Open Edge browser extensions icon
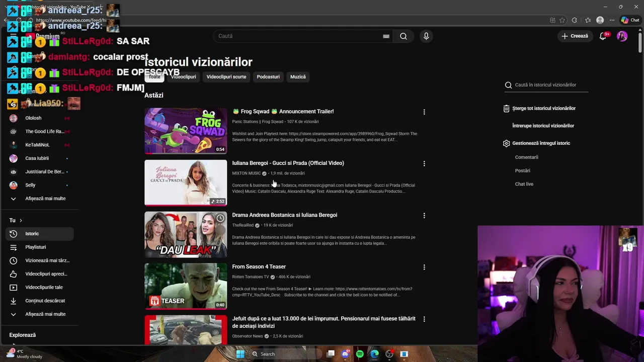This screenshot has width=644, height=362. point(575,20)
